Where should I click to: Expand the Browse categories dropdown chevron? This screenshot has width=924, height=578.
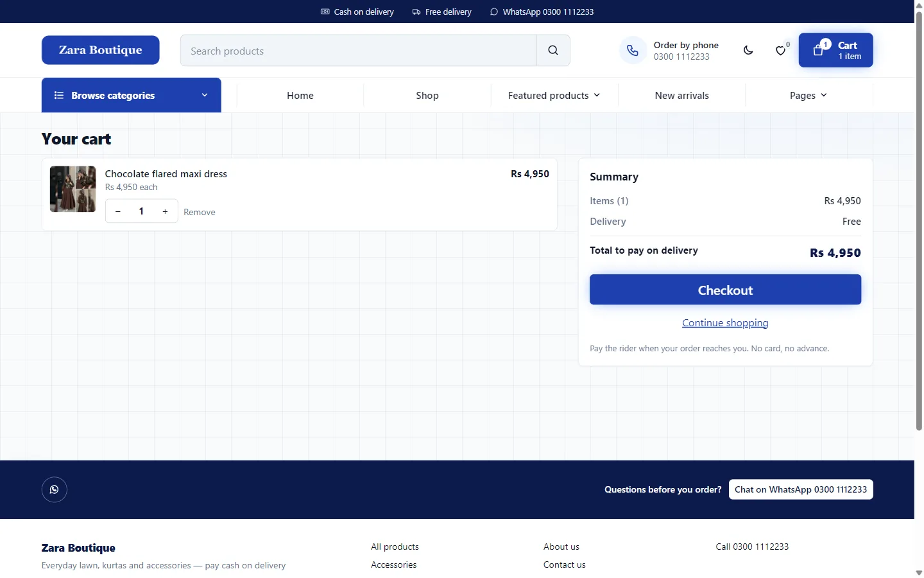pos(205,95)
